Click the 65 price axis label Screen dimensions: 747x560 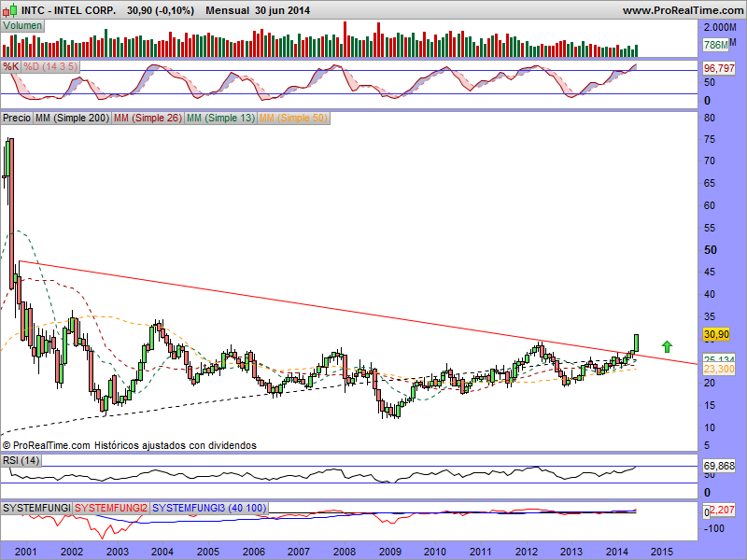710,183
